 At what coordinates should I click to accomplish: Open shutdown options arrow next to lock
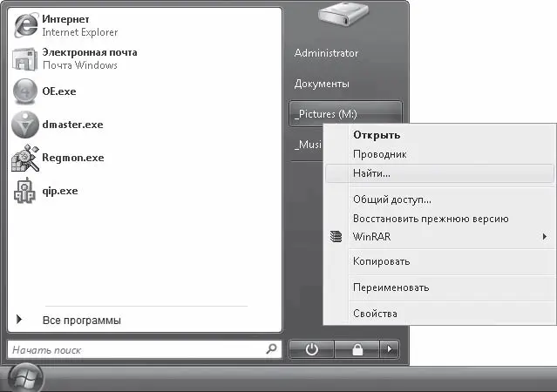tap(390, 349)
